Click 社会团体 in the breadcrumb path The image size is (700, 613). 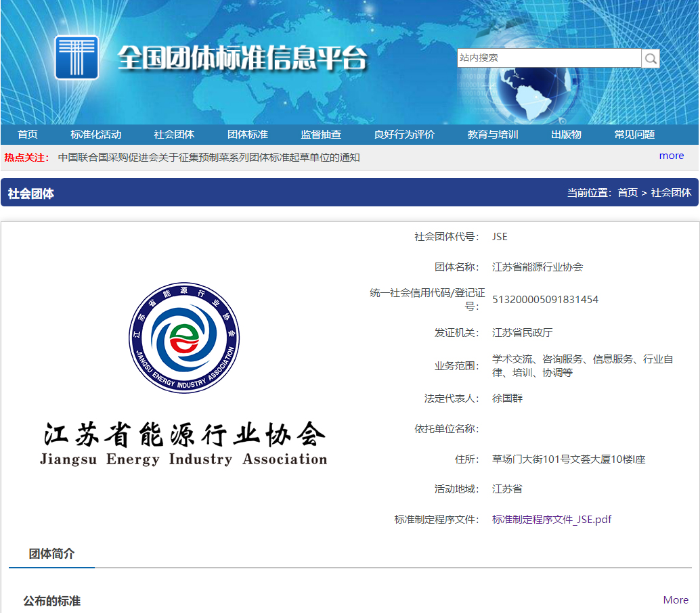click(x=671, y=193)
